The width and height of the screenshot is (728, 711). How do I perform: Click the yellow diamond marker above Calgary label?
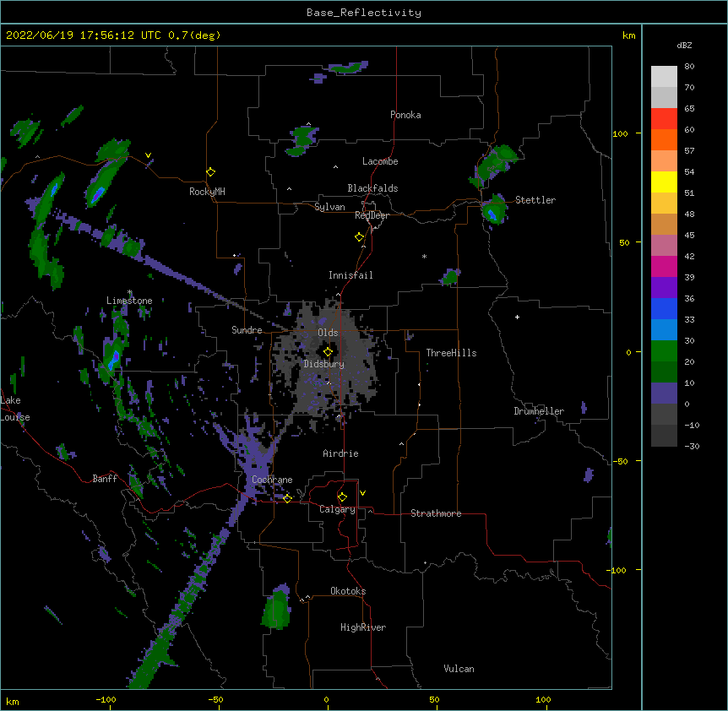(x=342, y=497)
